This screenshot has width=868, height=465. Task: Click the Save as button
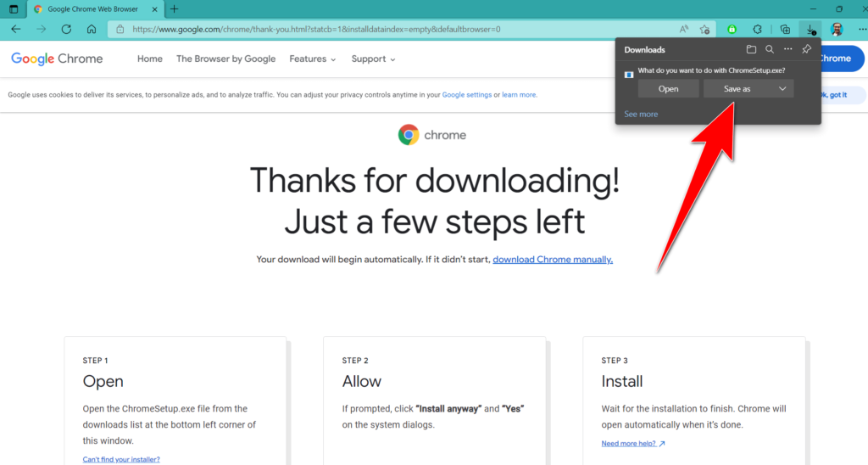[737, 89]
